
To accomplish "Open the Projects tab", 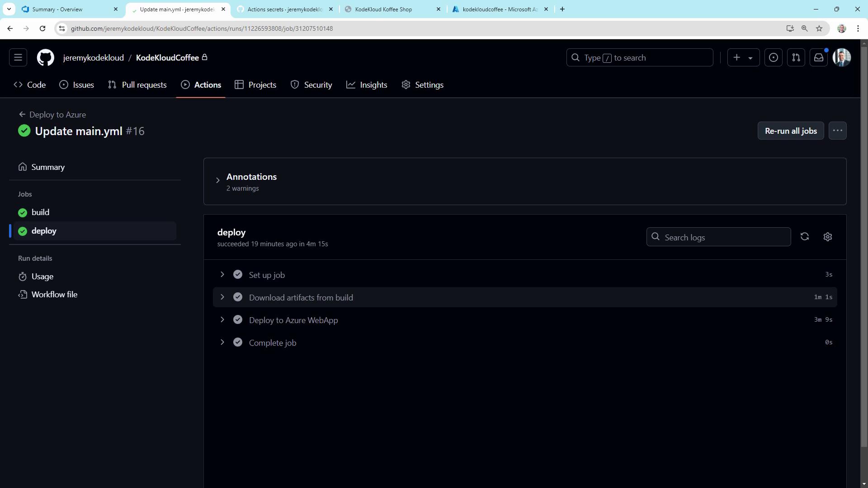I will coord(255,85).
